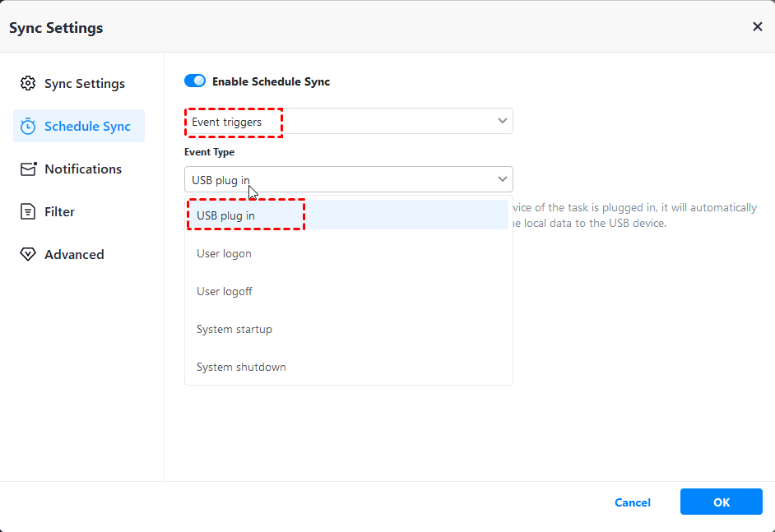Image resolution: width=775 pixels, height=532 pixels.
Task: Choose User logoff from the list
Action: (x=224, y=291)
